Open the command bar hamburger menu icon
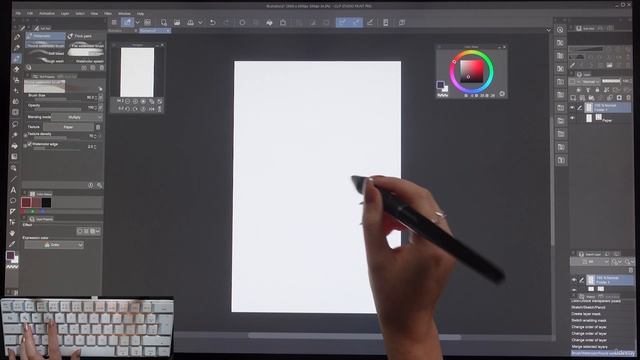Viewport: 640px width, 360px height. click(114, 22)
